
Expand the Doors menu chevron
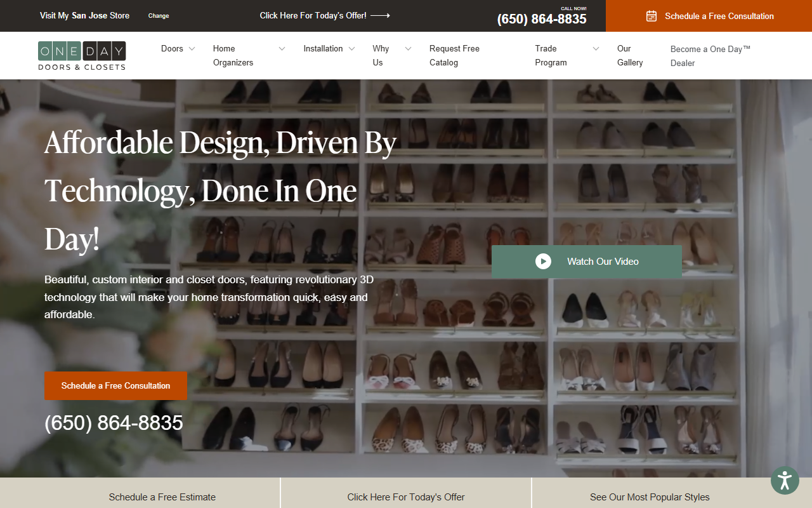[192, 49]
